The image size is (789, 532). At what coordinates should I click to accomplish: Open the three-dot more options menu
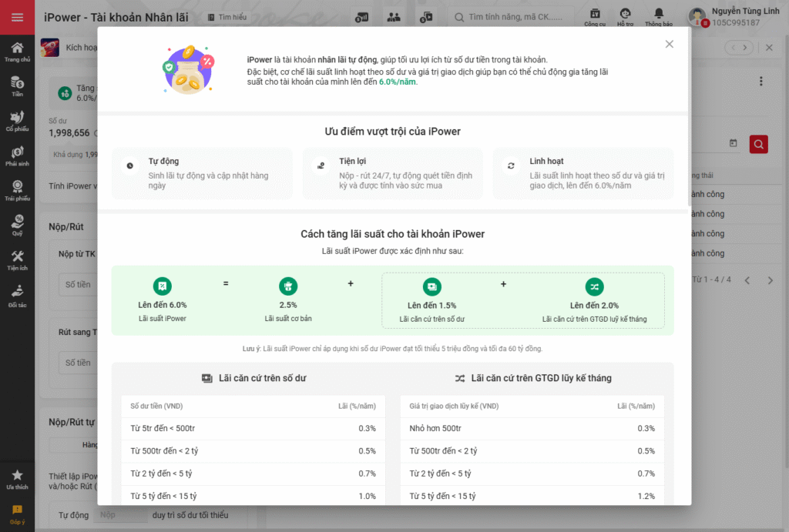[x=760, y=82]
